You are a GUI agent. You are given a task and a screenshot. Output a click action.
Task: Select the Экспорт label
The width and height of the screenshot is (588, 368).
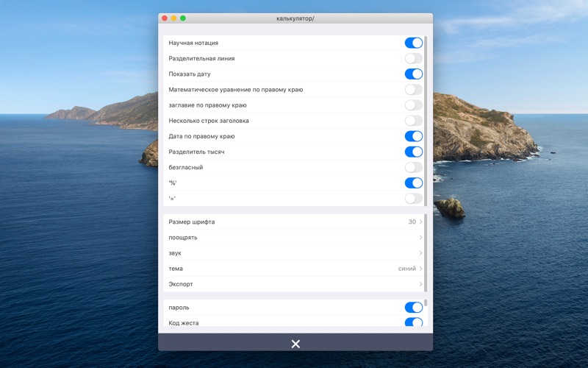(180, 284)
